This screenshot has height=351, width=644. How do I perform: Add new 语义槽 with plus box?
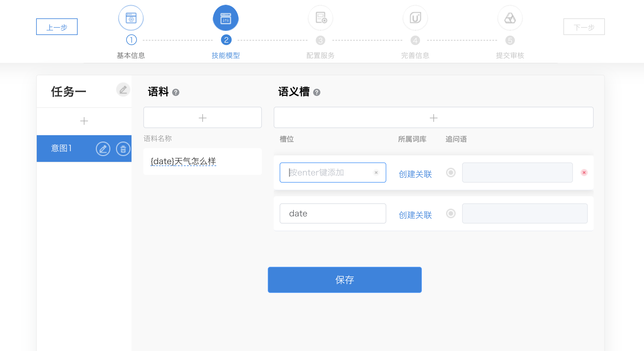[433, 118]
